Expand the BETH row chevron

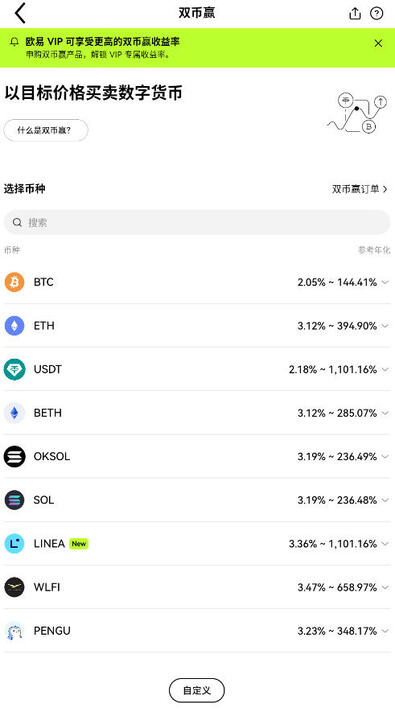coord(385,413)
